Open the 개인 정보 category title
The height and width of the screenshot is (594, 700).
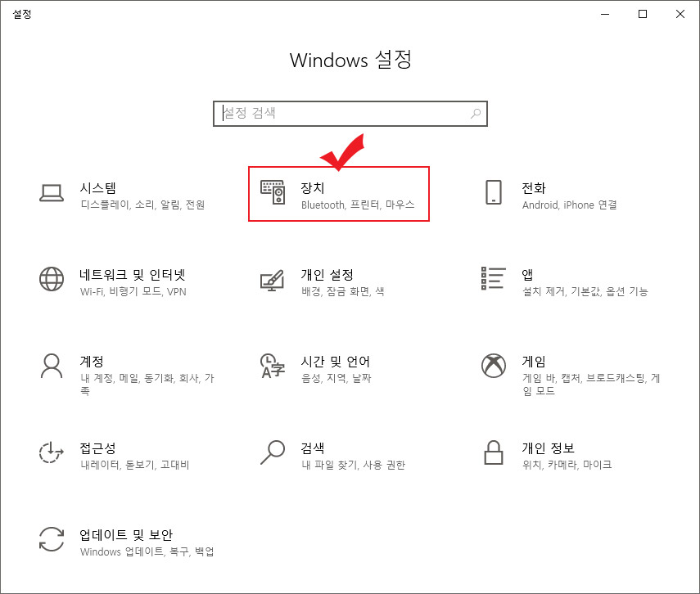click(x=549, y=448)
